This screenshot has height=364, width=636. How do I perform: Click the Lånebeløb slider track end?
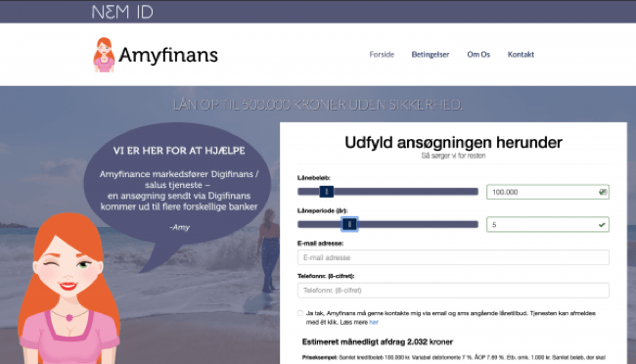coord(475,192)
